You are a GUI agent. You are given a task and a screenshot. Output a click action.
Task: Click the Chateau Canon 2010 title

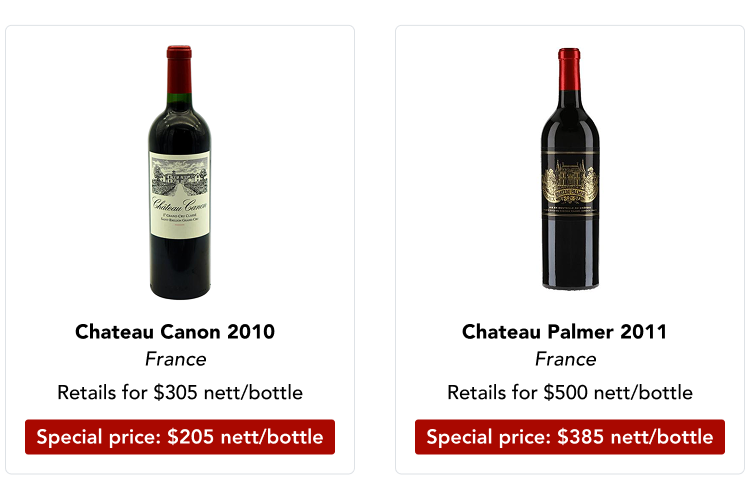click(175, 331)
